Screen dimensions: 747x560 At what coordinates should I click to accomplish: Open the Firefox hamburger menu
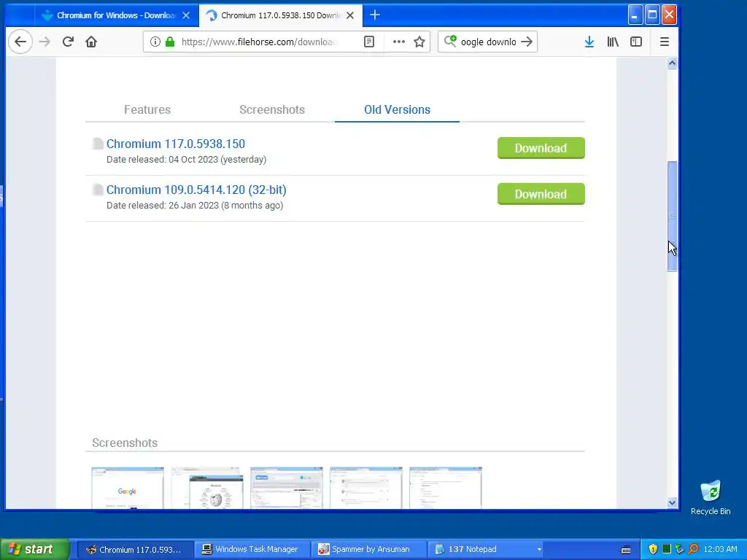pyautogui.click(x=664, y=42)
